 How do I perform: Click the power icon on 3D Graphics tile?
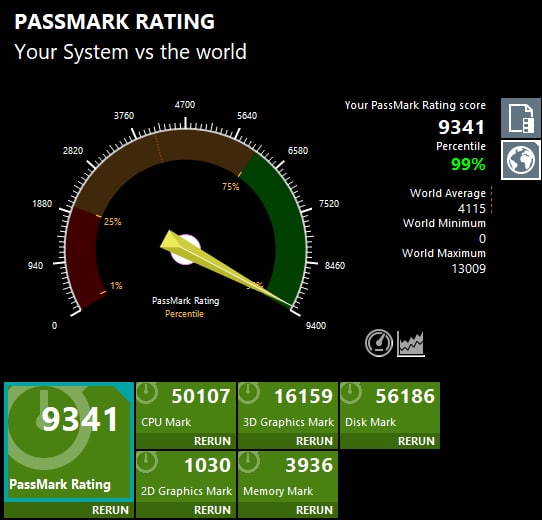point(249,393)
